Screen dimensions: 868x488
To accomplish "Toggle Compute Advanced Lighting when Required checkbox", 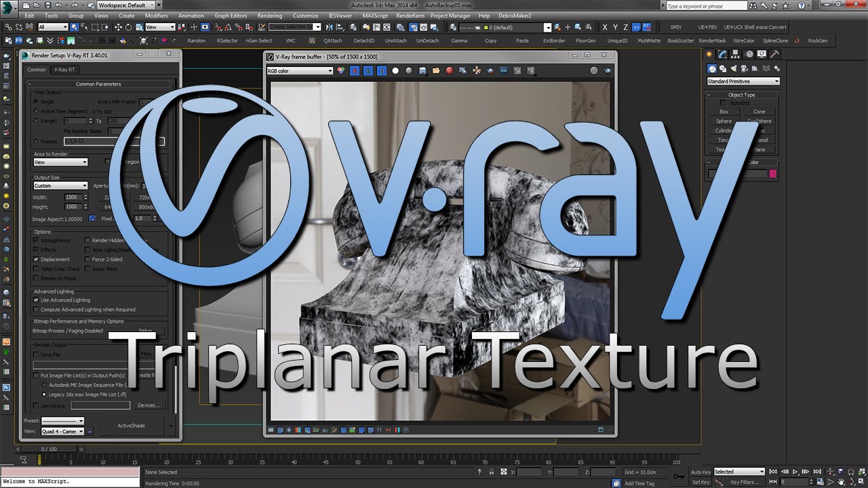I will click(x=37, y=310).
